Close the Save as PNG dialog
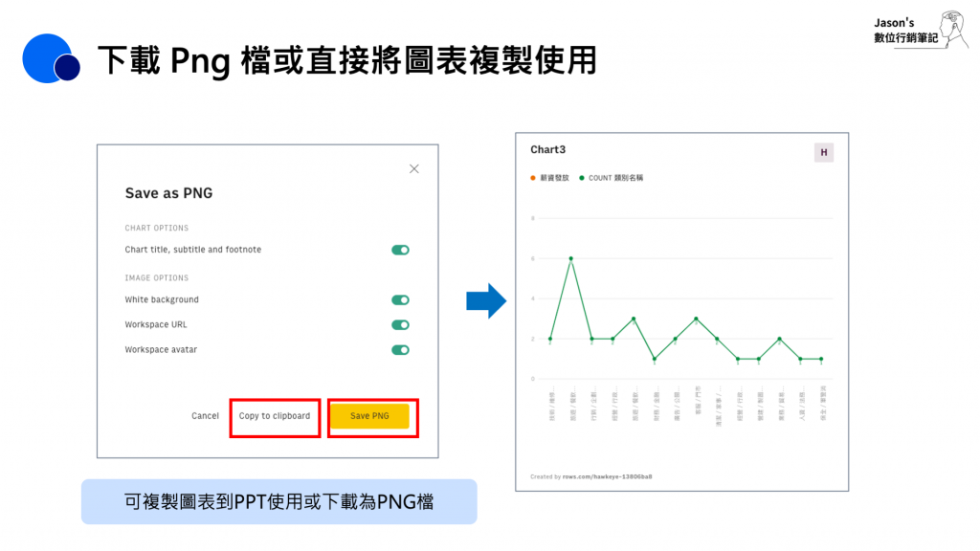This screenshot has height=551, width=980. click(413, 168)
